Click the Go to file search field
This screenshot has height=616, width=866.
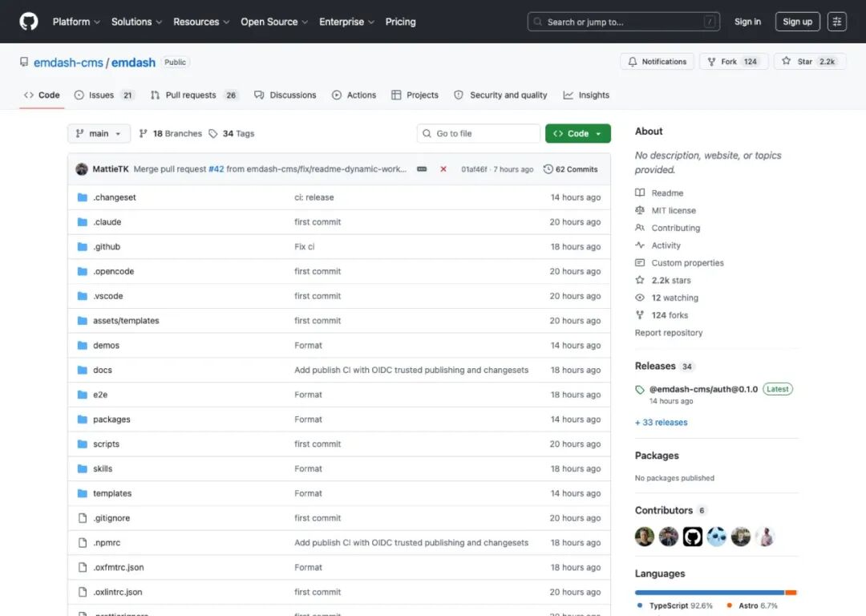pyautogui.click(x=478, y=133)
